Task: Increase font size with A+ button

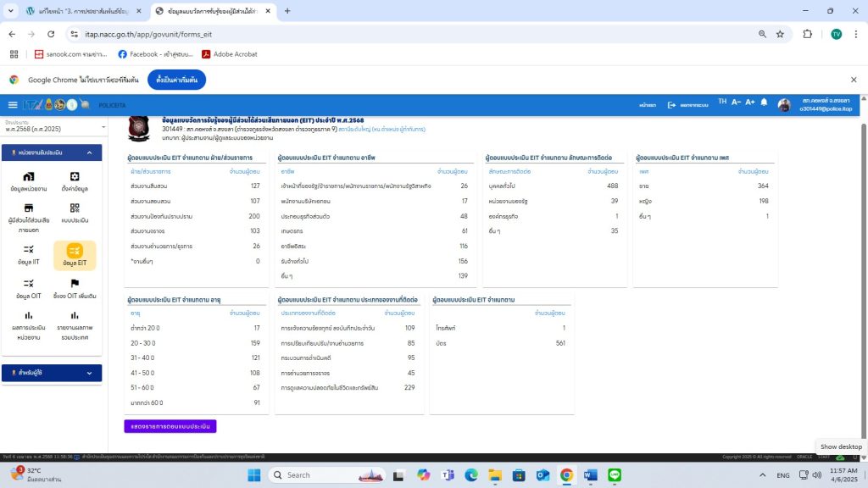Action: coord(749,103)
